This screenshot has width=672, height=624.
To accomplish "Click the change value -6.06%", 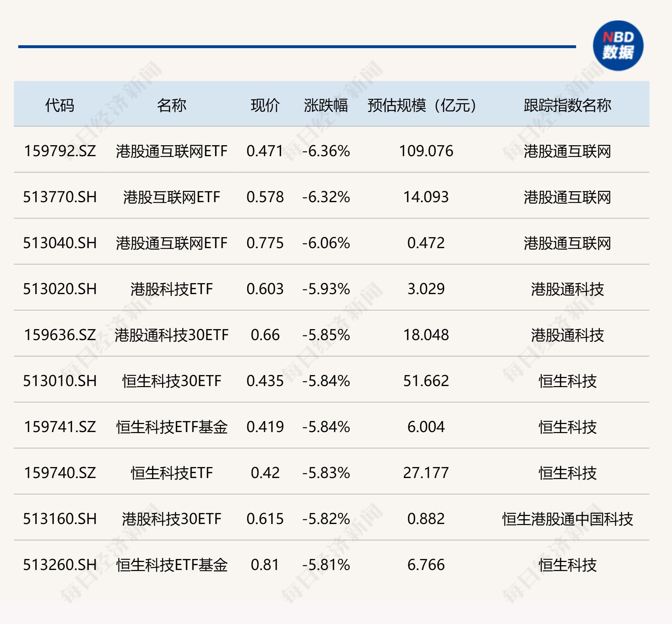I will click(326, 243).
